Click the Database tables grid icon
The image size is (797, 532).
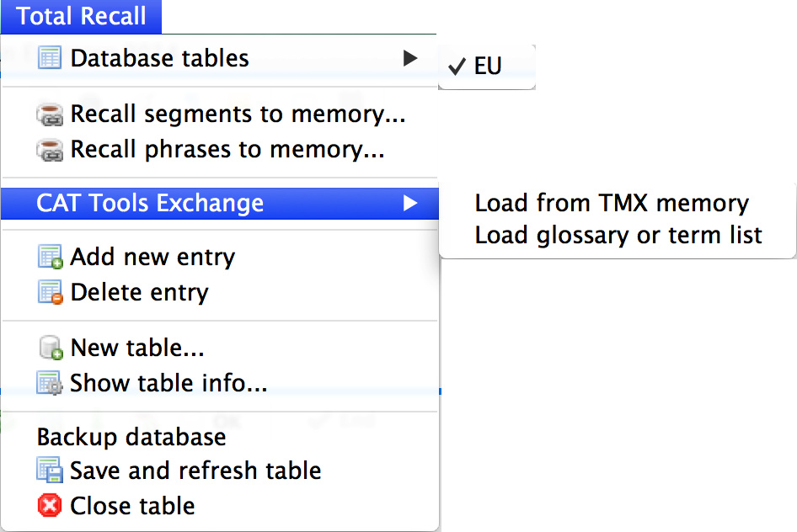(50, 58)
